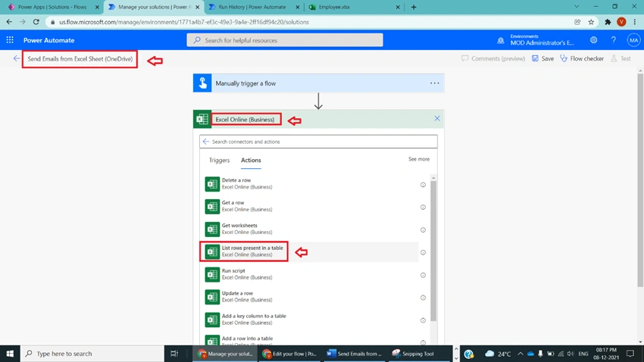Open Edit your flow Chrome taskbar window
This screenshot has width=644, height=362.
pyautogui.click(x=290, y=354)
